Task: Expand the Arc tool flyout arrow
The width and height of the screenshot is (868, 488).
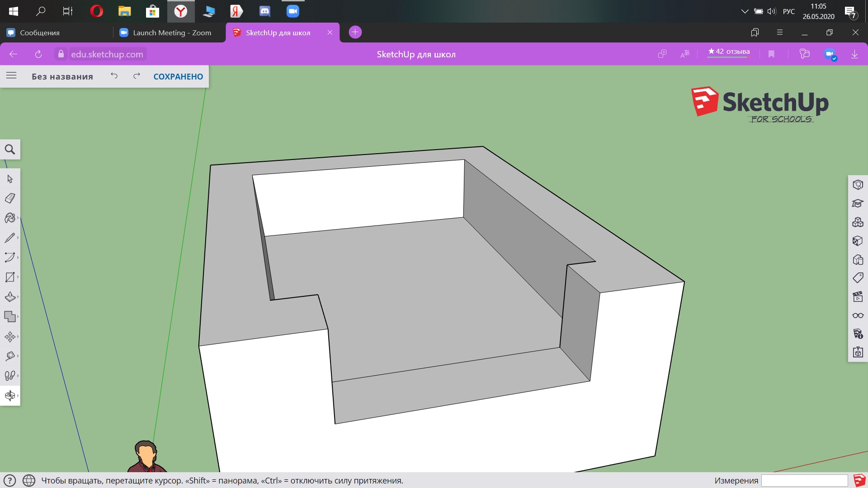Action: coord(18,257)
